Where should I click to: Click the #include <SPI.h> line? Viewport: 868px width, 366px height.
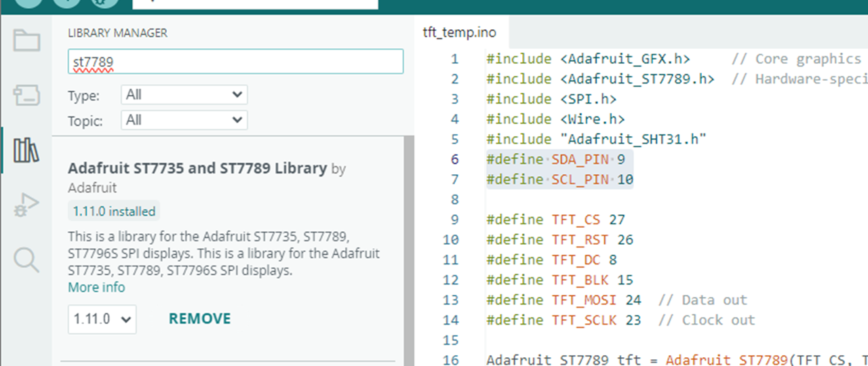(x=551, y=99)
